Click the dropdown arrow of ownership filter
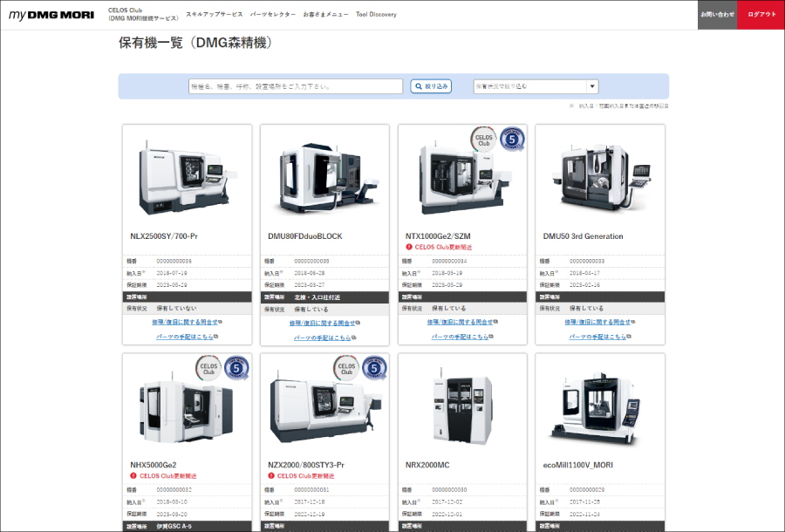785x532 pixels. (x=592, y=86)
